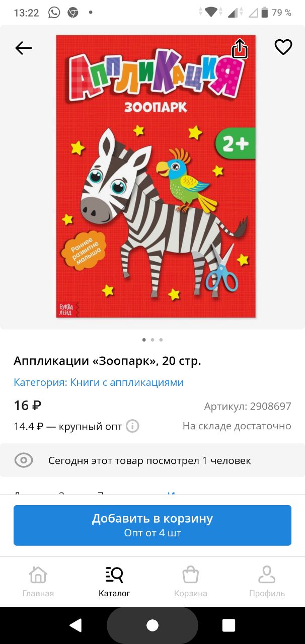Tap Добавить в корзину button
The image size is (305, 644).
152,525
